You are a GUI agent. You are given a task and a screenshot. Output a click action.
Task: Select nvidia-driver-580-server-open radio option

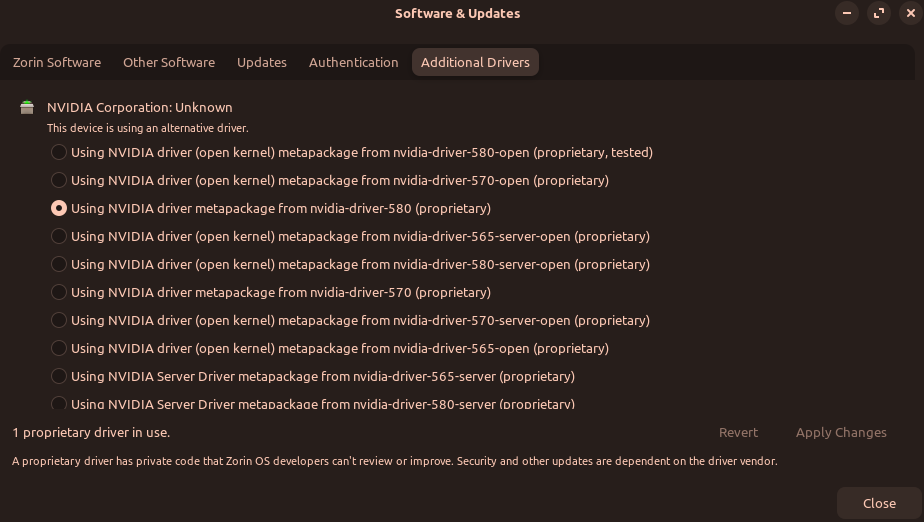click(x=59, y=265)
